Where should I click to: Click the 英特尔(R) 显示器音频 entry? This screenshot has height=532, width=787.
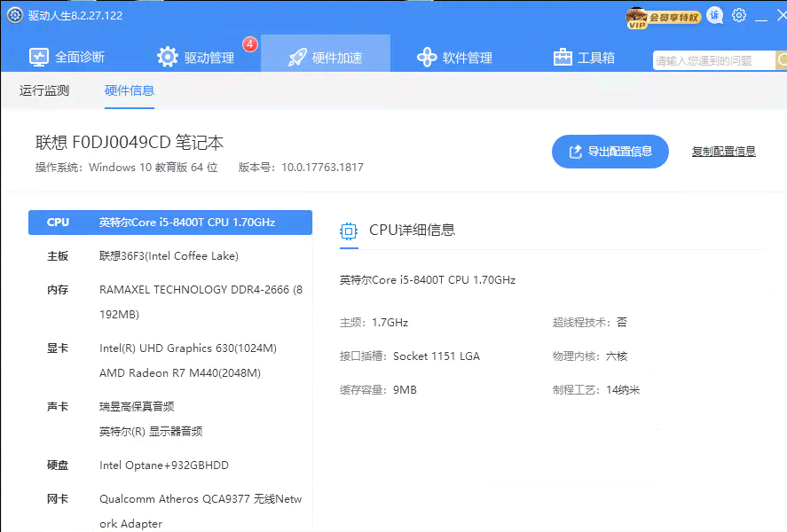[151, 431]
